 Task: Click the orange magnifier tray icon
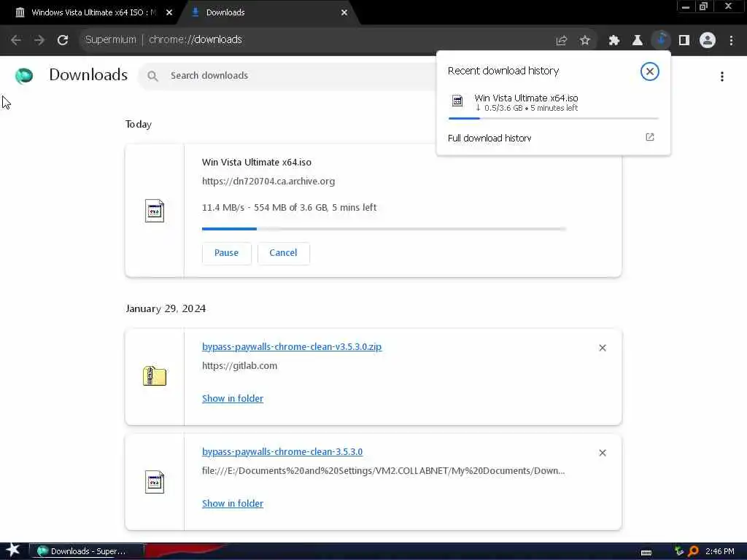[693, 551]
